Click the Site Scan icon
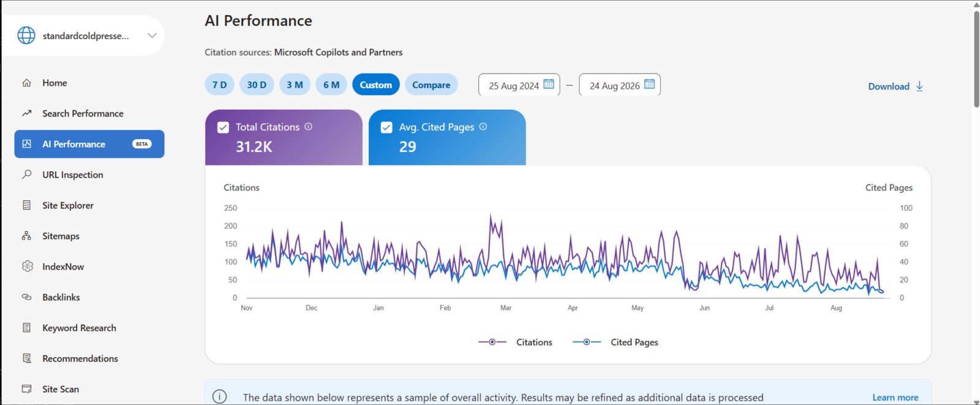980x405 pixels. tap(26, 389)
